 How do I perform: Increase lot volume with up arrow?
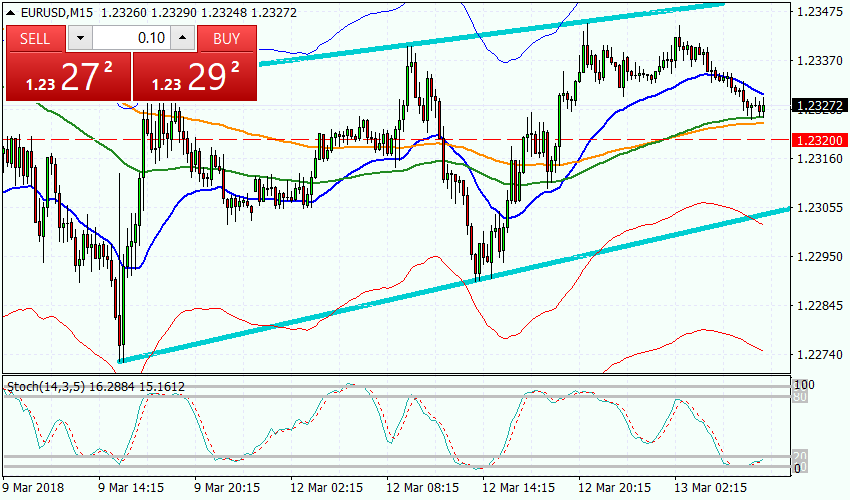click(x=182, y=39)
